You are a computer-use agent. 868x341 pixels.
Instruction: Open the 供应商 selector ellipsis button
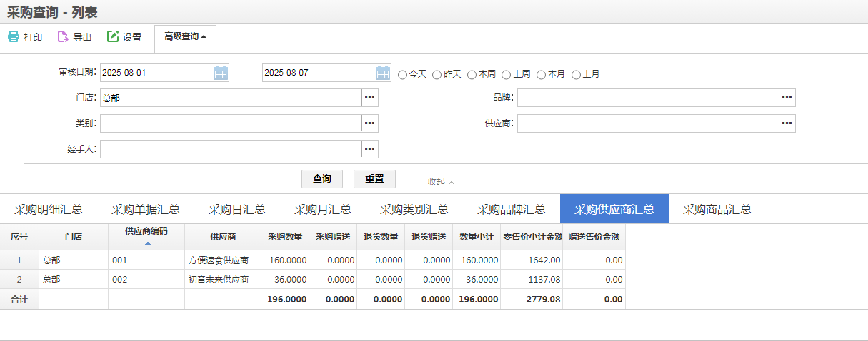787,123
